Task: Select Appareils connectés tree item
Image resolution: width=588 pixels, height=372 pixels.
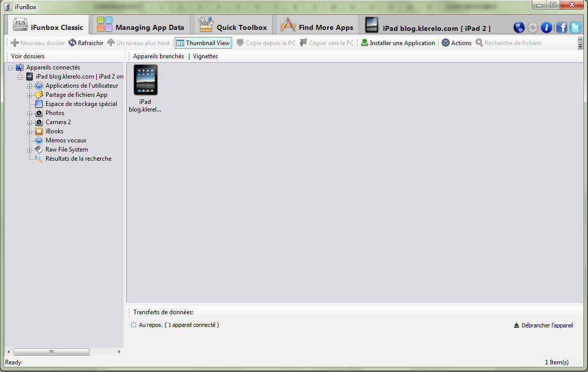Action: click(x=53, y=67)
